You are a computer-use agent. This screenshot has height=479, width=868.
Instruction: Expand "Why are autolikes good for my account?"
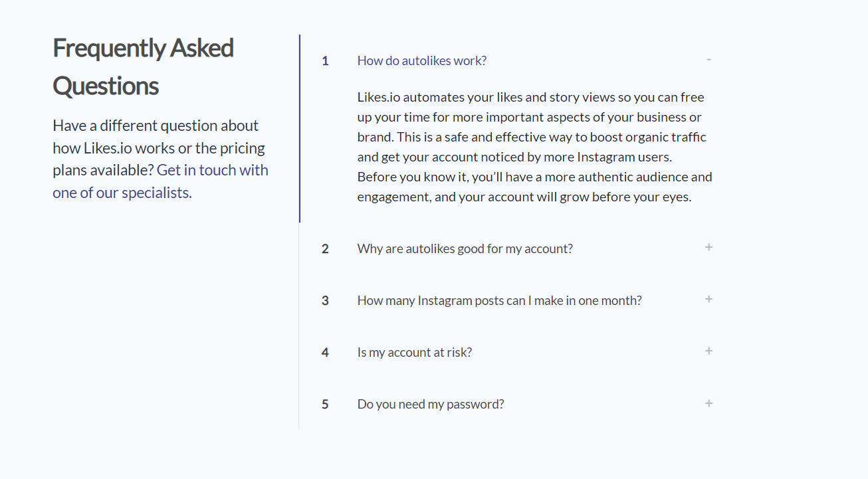[x=465, y=249]
